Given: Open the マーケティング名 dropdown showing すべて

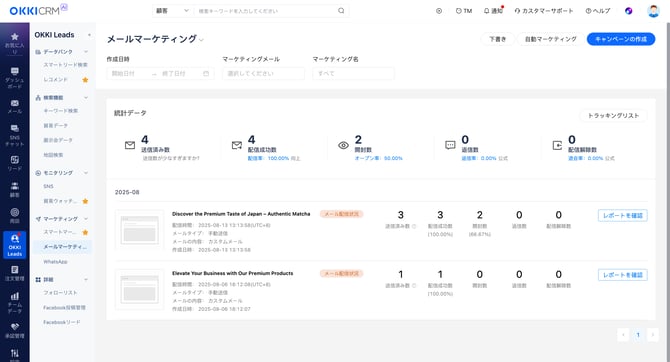Looking at the screenshot, I should [353, 74].
